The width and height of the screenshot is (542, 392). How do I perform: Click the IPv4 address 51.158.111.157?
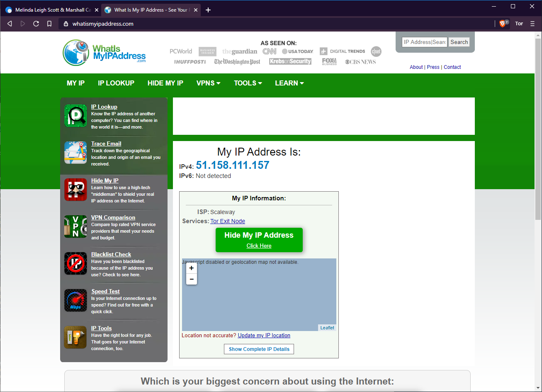tap(233, 165)
